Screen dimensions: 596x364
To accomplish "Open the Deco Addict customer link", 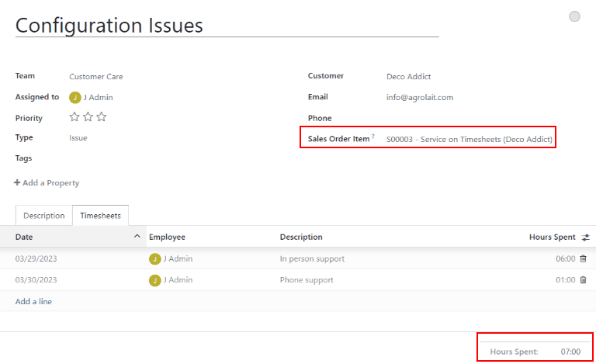I will (x=408, y=76).
